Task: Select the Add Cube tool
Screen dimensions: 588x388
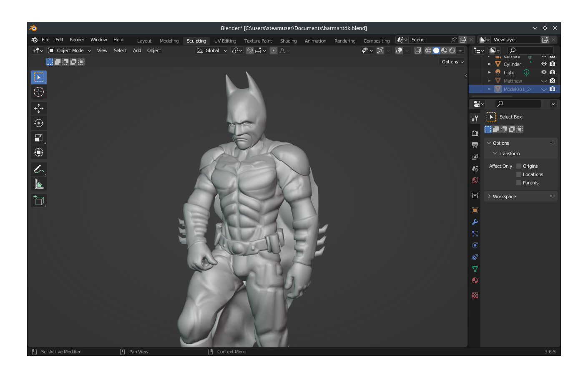Action: click(39, 201)
